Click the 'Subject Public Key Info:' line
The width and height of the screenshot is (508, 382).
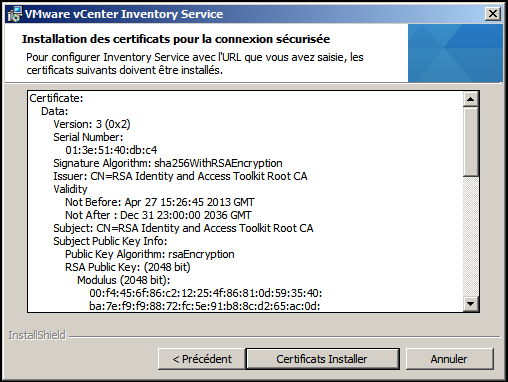click(110, 241)
